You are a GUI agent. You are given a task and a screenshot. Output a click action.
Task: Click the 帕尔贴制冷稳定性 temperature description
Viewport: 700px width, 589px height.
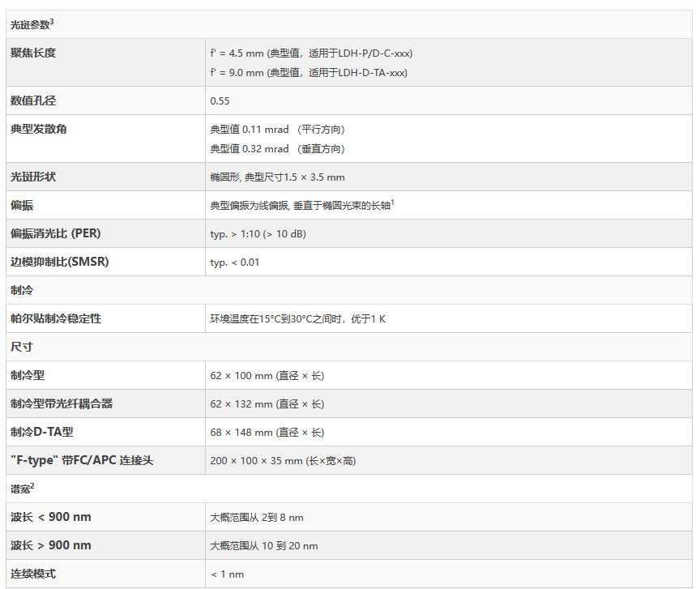(297, 319)
